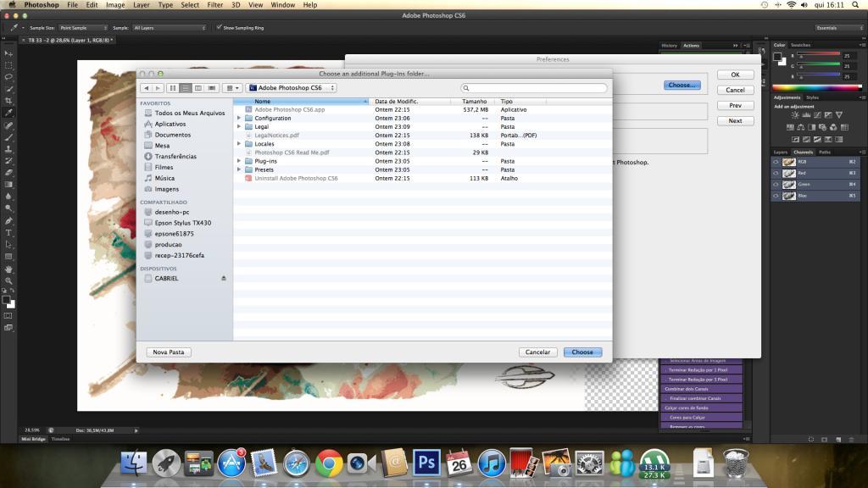Open the Window menu
Image resolution: width=868 pixels, height=488 pixels.
(x=282, y=5)
